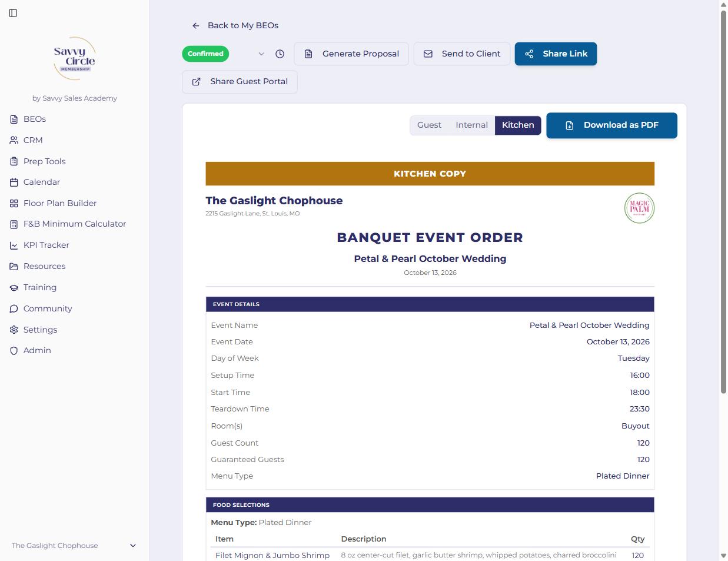Click the KITCHEN COPY banner text
This screenshot has height=561, width=728.
(430, 174)
